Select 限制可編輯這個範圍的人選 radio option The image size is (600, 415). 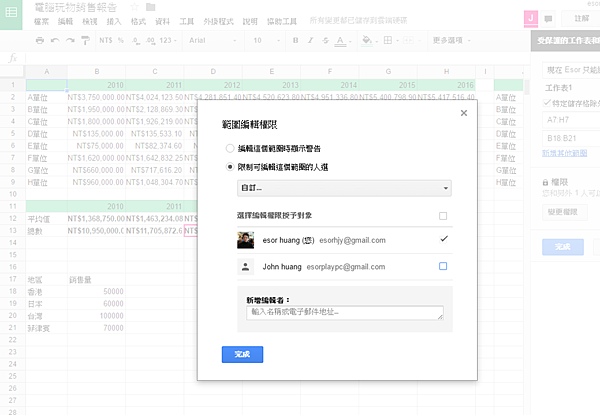230,167
